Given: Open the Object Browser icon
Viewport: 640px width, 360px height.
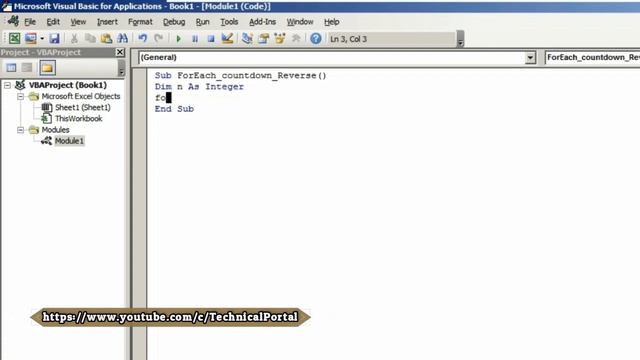Looking at the screenshot, I should click(280, 39).
